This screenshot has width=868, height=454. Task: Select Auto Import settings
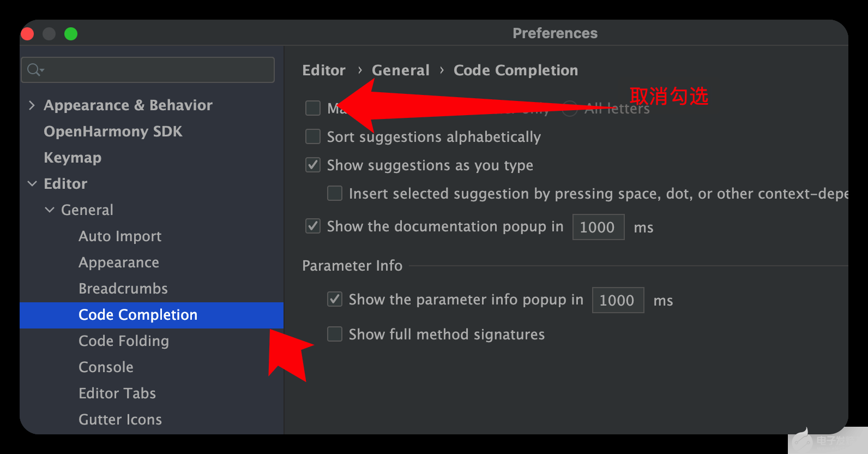pos(120,236)
